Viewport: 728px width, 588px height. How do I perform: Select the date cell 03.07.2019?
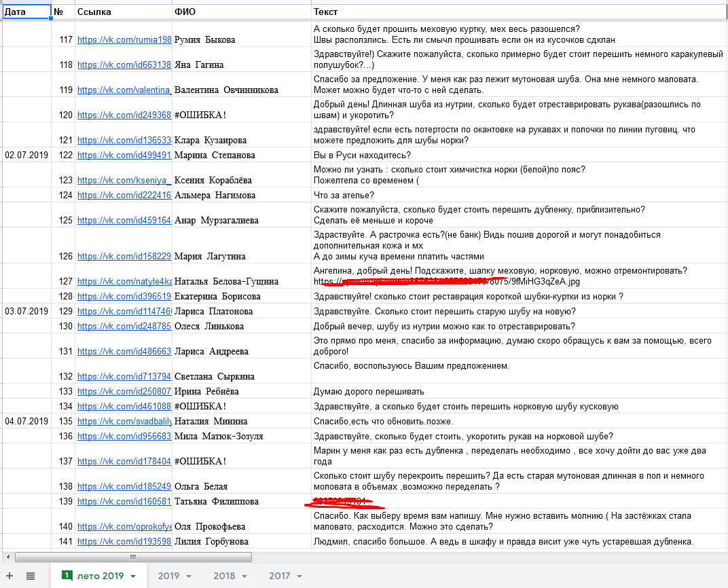coord(26,311)
